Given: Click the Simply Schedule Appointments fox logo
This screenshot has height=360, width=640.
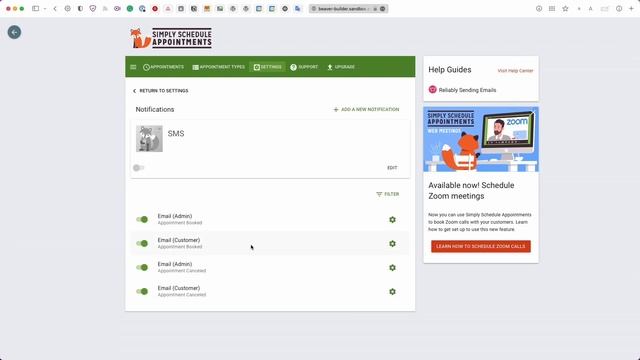Looking at the screenshot, I should 171,38.
